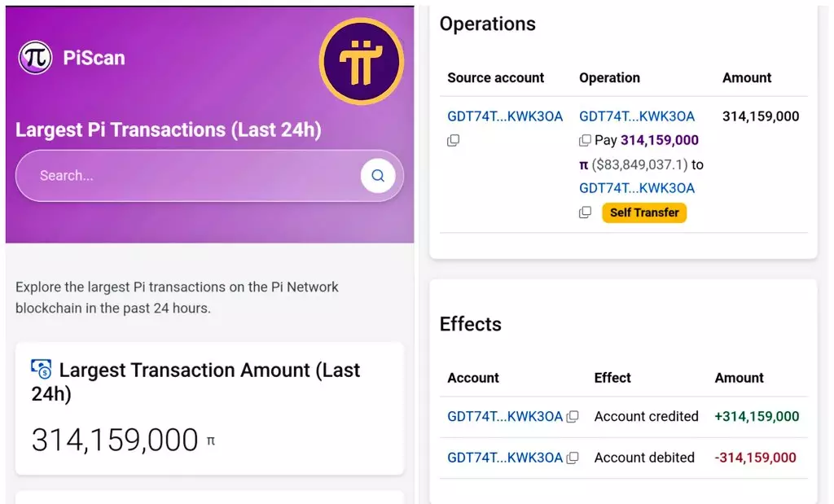Open the Account credited address link
This screenshot has height=504, width=834.
(x=505, y=417)
